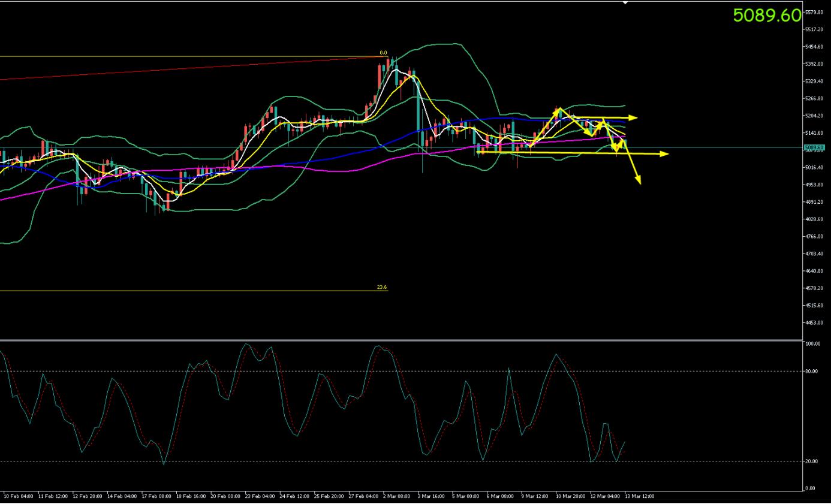Image resolution: width=831 pixels, height=504 pixels.
Task: Click the arrowhead of lower yellow horizontal arrow
Action: 665,154
